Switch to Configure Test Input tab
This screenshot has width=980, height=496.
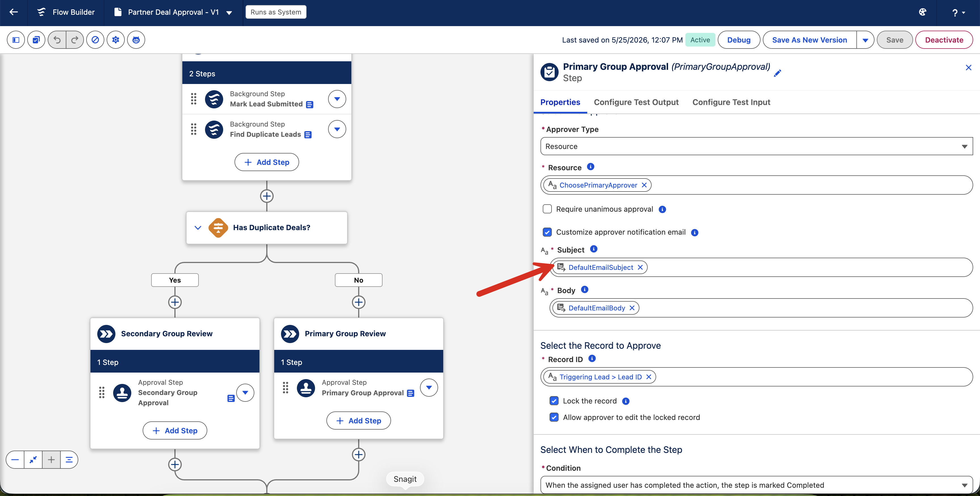point(731,102)
